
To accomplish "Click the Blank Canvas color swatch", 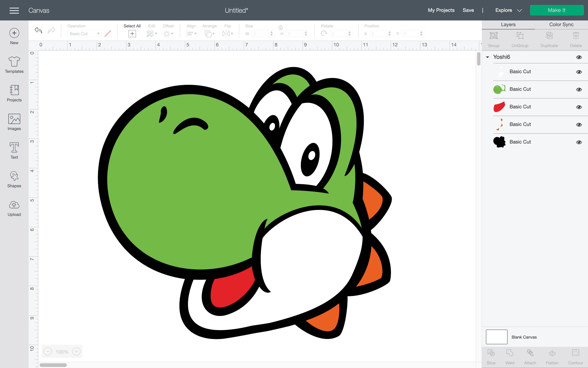I will tap(496, 337).
